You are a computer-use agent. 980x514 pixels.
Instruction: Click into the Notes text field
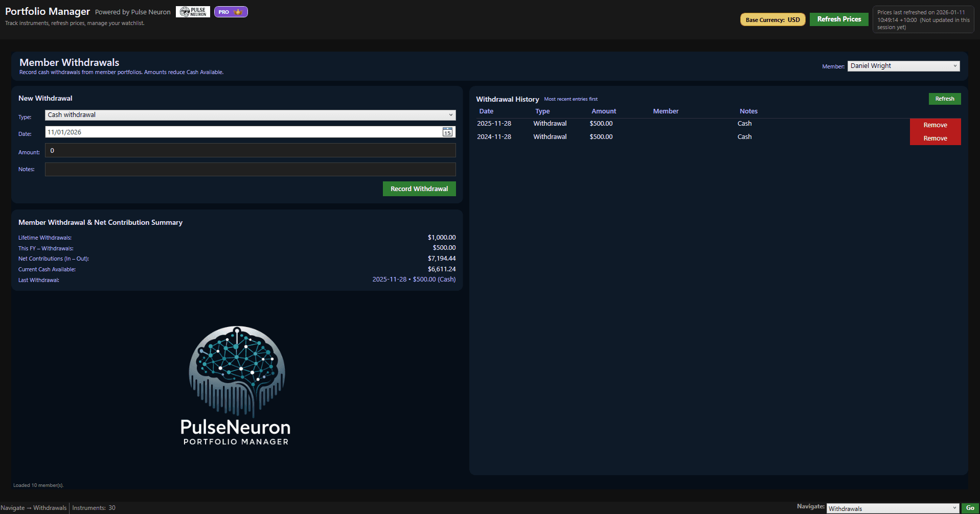(x=250, y=170)
